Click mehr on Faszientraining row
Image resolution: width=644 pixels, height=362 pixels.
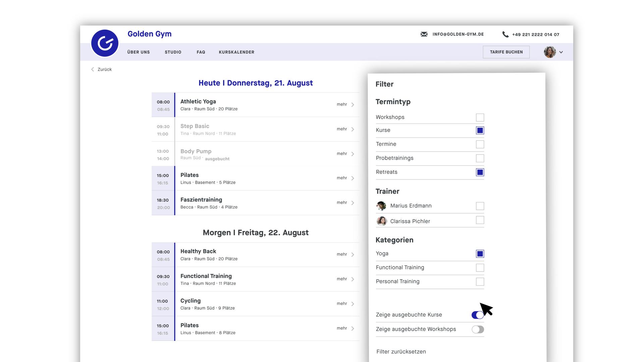pos(342,203)
